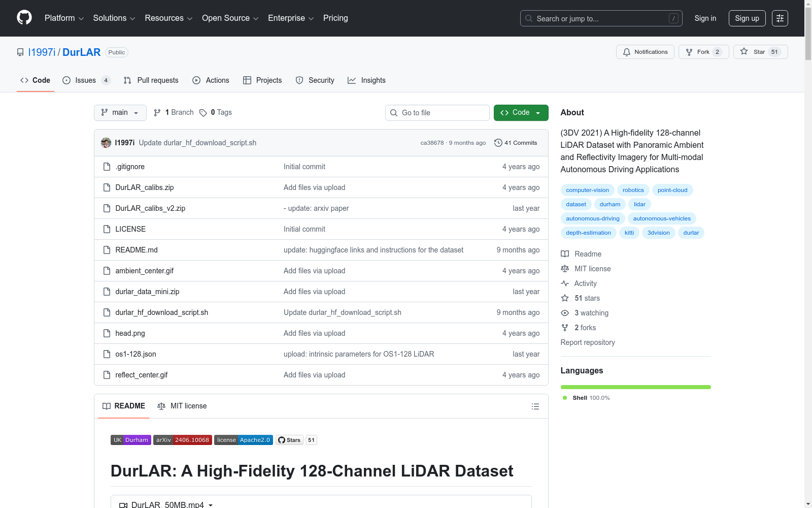This screenshot has height=508, width=812.
Task: Select the MIT license tab in file viewer
Action: (x=182, y=406)
